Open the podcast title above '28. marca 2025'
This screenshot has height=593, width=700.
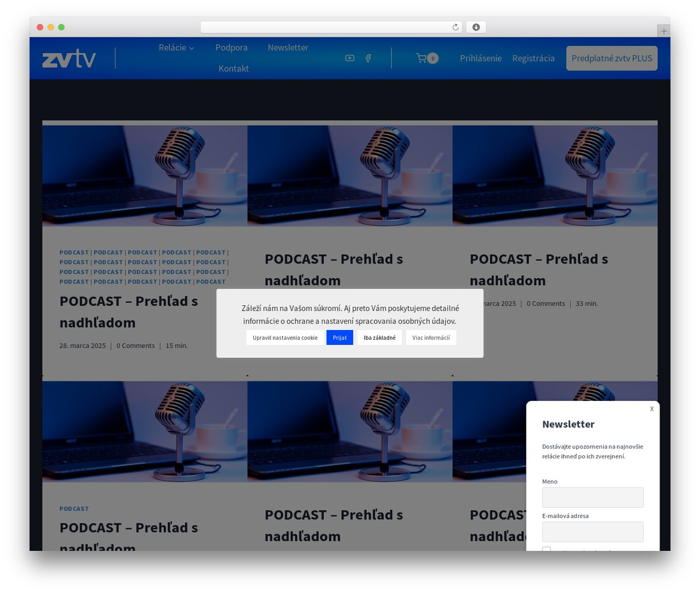[129, 312]
